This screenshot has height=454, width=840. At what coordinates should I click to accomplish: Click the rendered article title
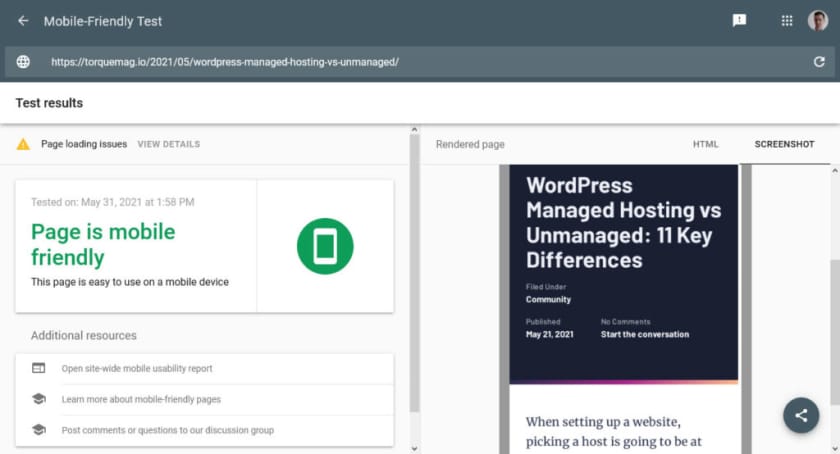click(x=624, y=222)
